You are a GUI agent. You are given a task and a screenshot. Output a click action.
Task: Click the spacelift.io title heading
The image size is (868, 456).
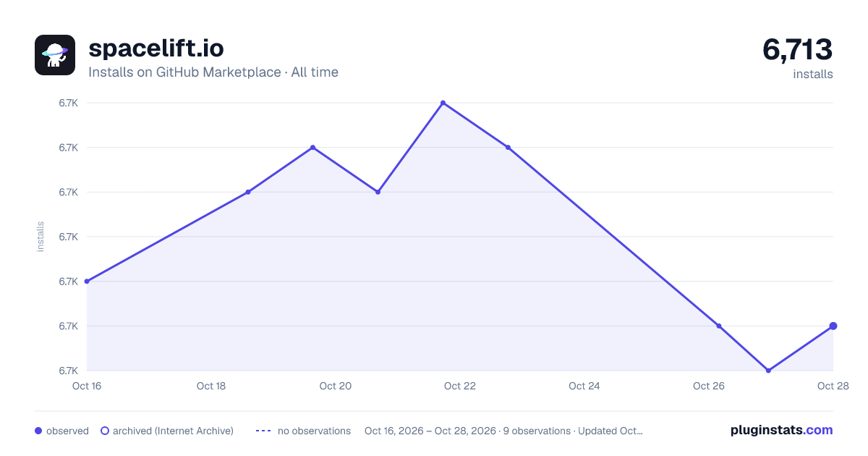pyautogui.click(x=156, y=48)
